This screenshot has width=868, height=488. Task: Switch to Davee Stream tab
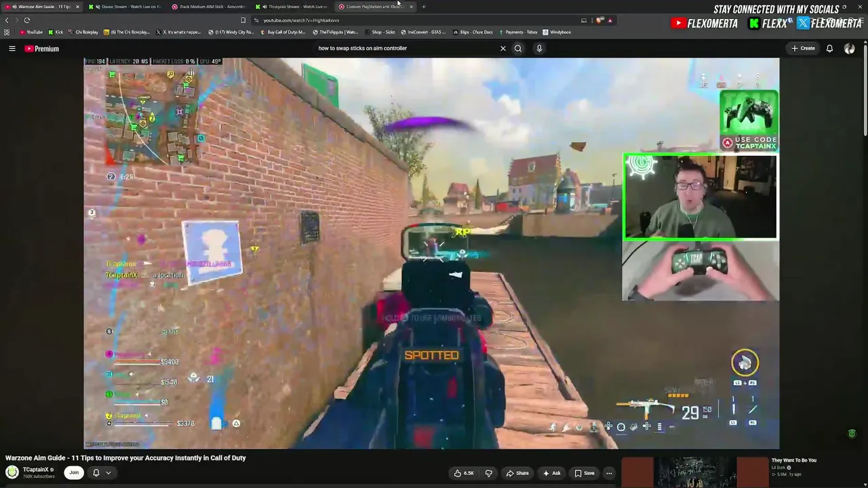[x=125, y=7]
